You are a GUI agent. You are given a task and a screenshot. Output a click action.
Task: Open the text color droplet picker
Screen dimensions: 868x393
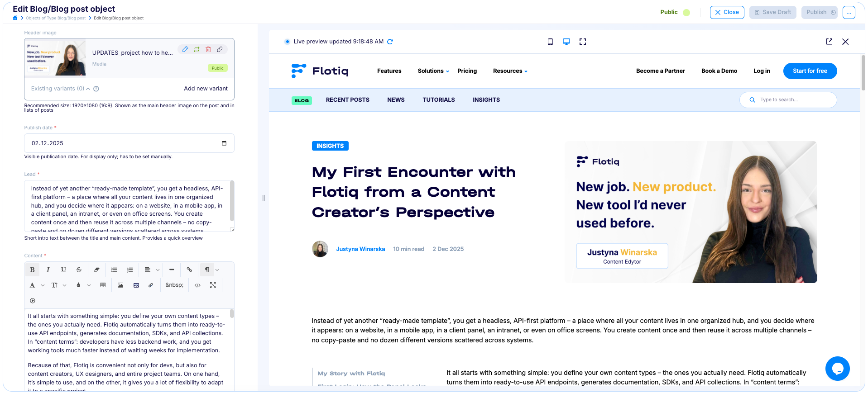pyautogui.click(x=78, y=285)
